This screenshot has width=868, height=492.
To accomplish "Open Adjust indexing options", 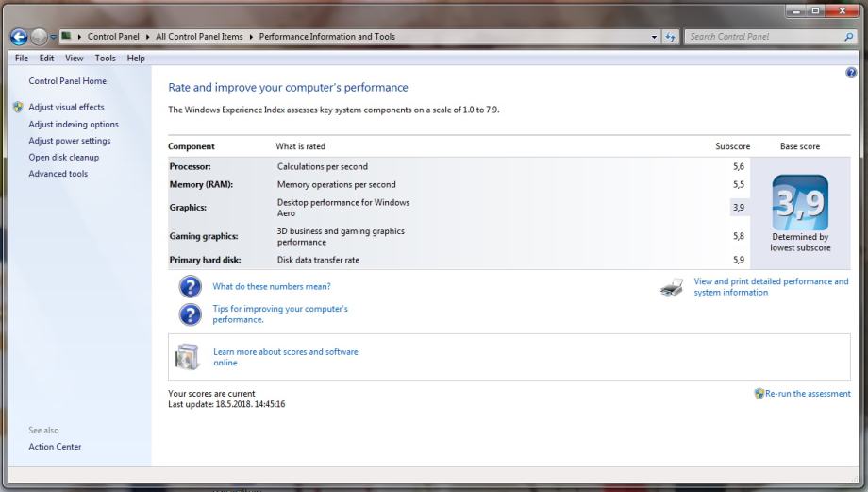I will pos(74,124).
